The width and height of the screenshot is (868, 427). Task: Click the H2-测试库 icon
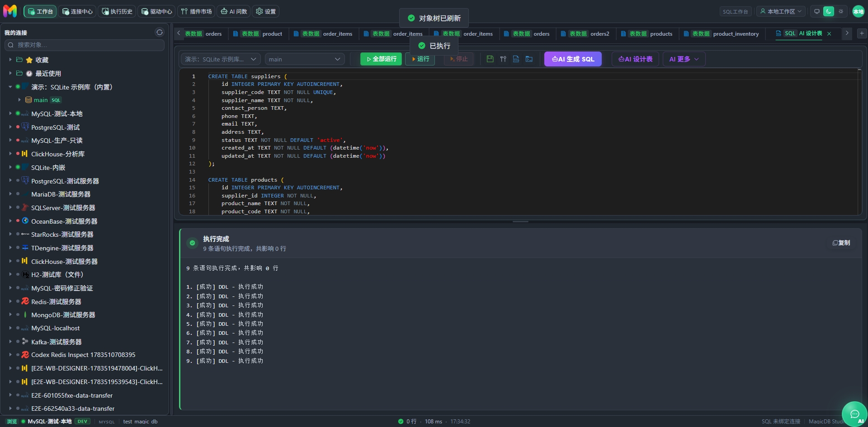[26, 275]
